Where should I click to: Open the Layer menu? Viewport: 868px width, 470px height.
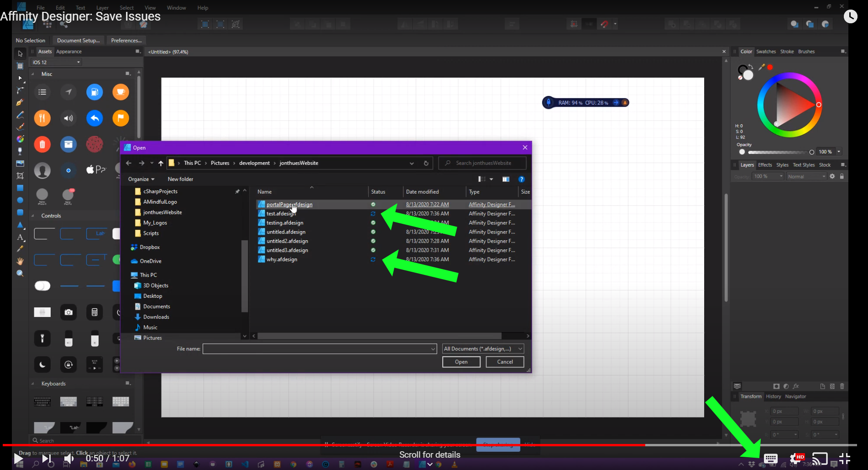(102, 8)
